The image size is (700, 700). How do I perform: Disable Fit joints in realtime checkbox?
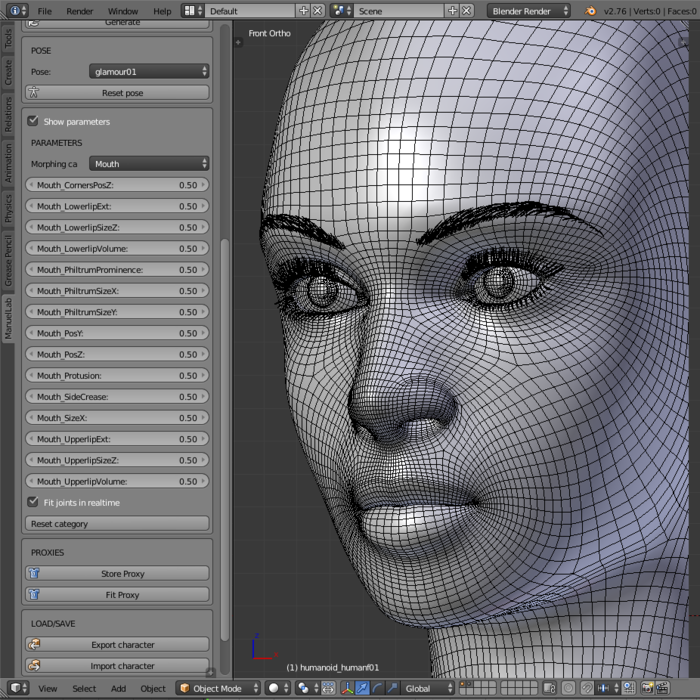click(33, 503)
